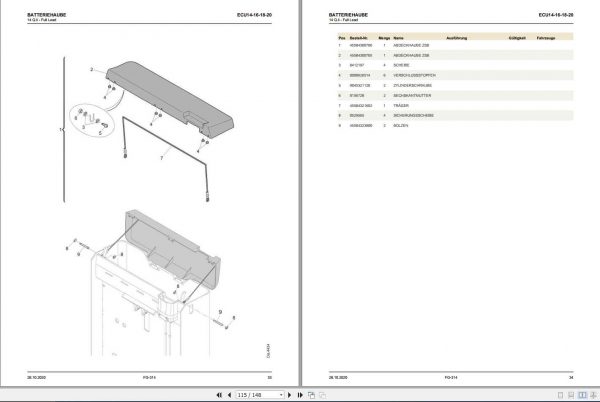Image resolution: width=600 pixels, height=402 pixels.
Task: Click the Bestell-Nr. column header
Action: (x=359, y=38)
